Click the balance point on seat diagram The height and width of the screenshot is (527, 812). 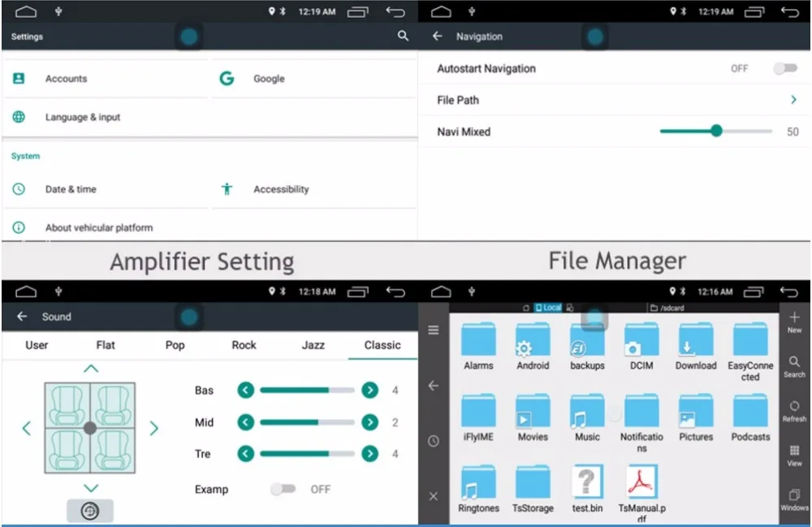click(90, 428)
